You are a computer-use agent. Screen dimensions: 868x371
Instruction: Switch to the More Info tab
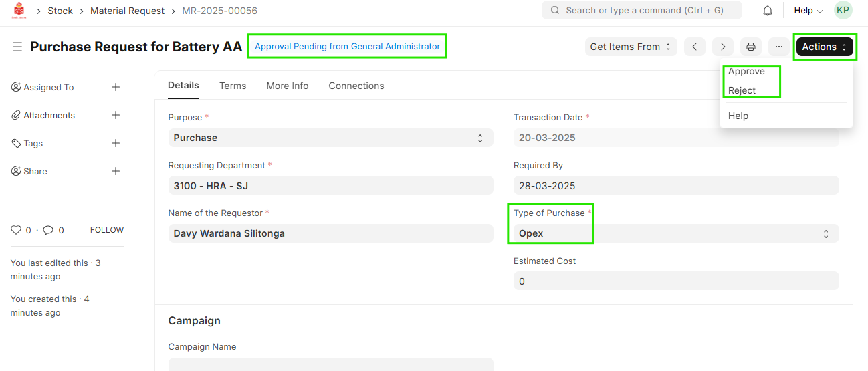[x=287, y=86]
